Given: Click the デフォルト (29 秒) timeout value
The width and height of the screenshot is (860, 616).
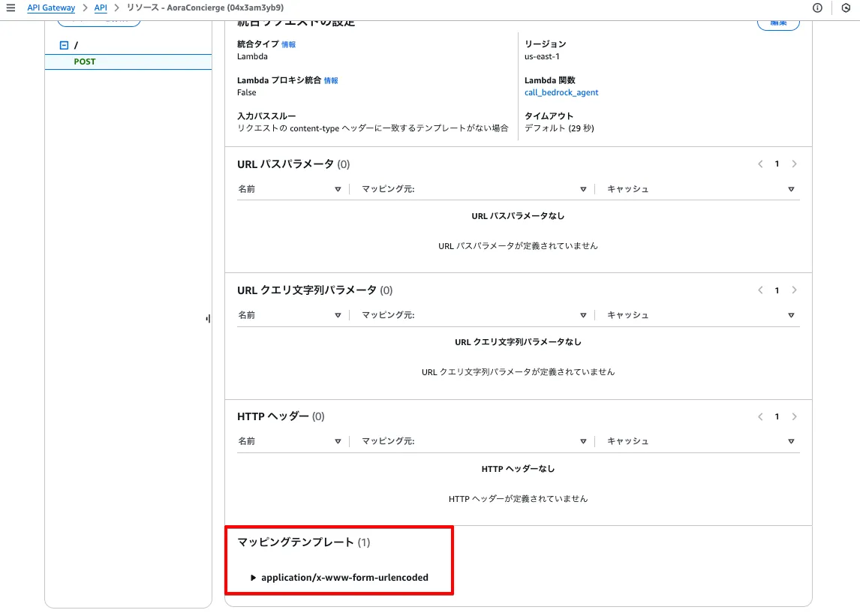Looking at the screenshot, I should pos(559,128).
